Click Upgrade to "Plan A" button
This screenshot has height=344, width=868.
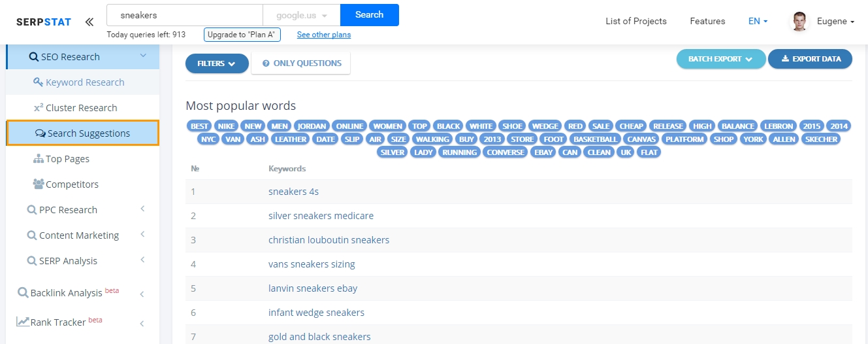[242, 35]
